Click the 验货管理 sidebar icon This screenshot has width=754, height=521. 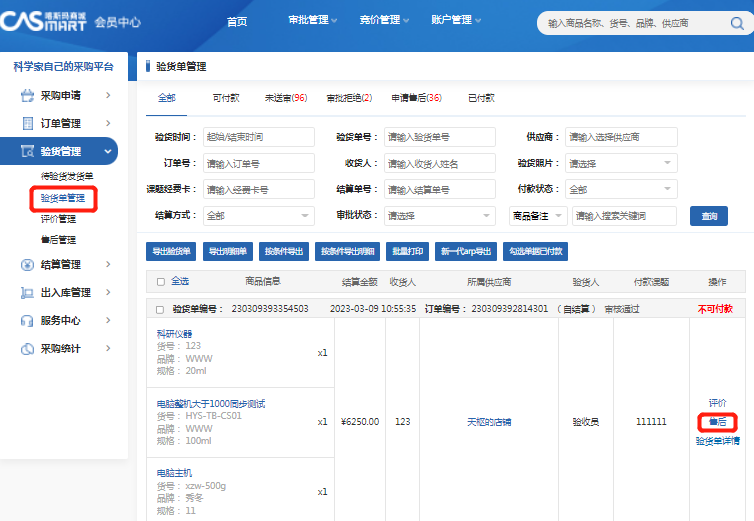28,152
